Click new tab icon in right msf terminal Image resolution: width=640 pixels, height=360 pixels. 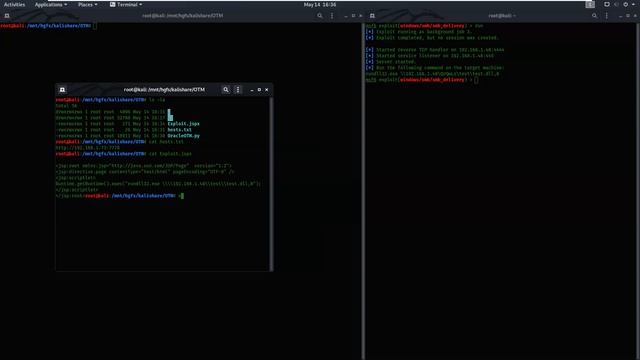pos(372,16)
